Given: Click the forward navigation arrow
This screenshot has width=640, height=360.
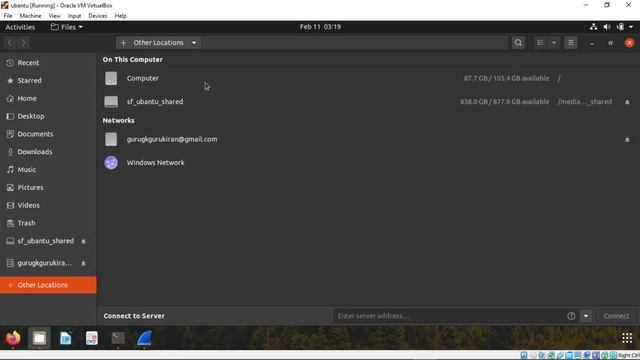Looking at the screenshot, I should [x=24, y=43].
